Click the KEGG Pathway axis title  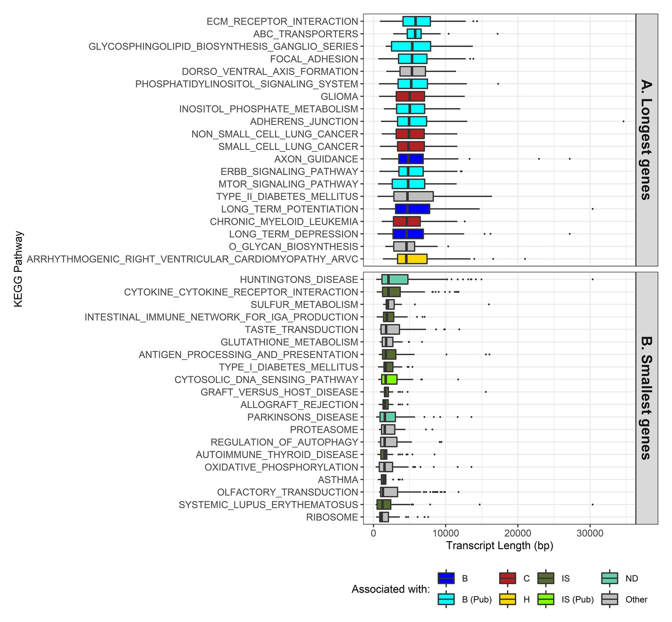point(18,269)
